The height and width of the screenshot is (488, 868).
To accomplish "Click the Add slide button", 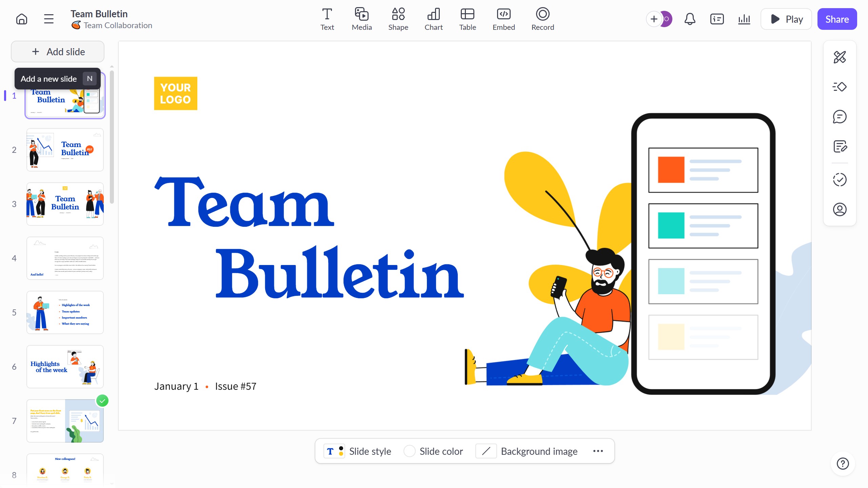I will click(x=58, y=52).
